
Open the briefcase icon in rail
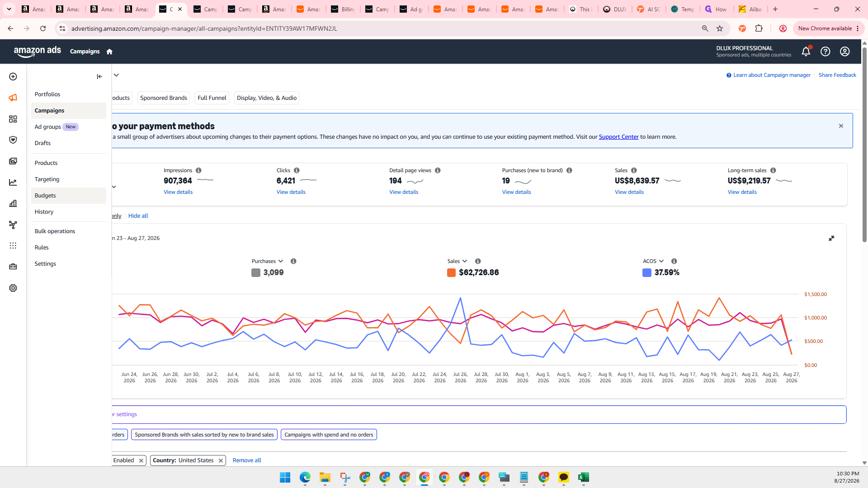tap(13, 267)
